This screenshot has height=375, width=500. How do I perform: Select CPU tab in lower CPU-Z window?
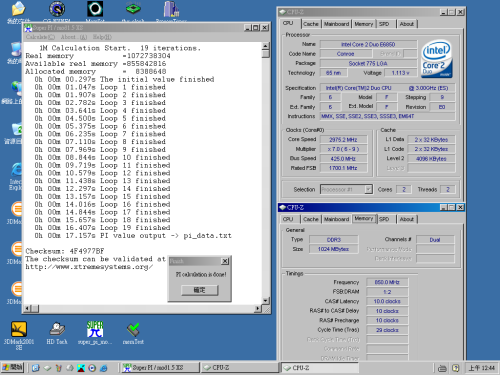[x=288, y=219]
